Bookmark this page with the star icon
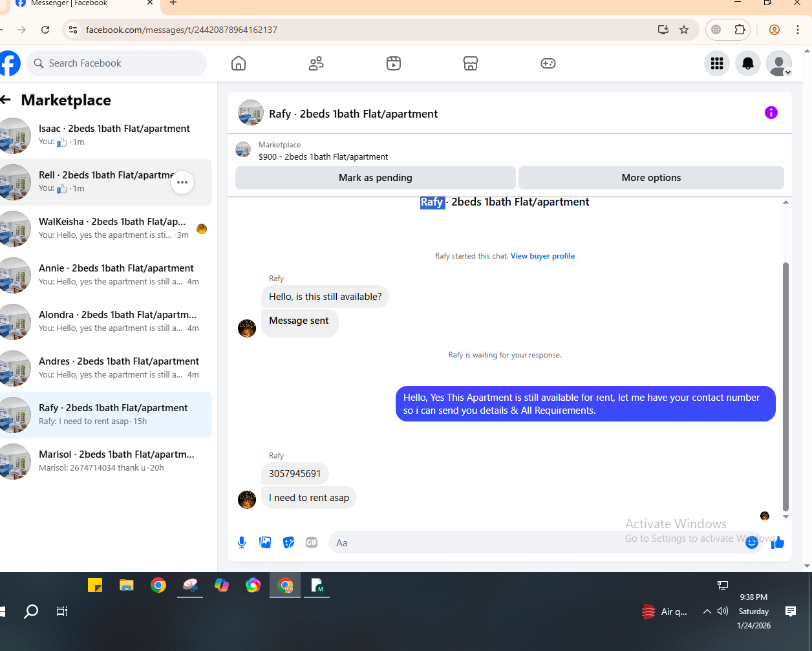This screenshot has width=812, height=651. coord(684,30)
